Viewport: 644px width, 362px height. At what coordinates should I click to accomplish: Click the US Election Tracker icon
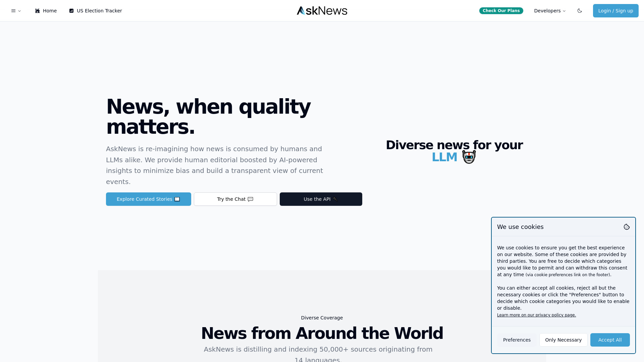(x=71, y=11)
